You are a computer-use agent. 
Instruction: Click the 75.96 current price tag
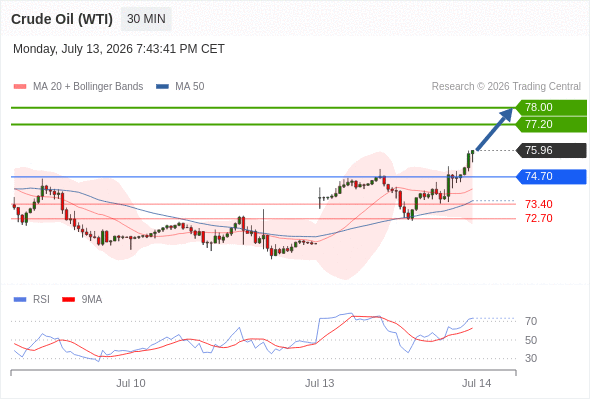(551, 151)
